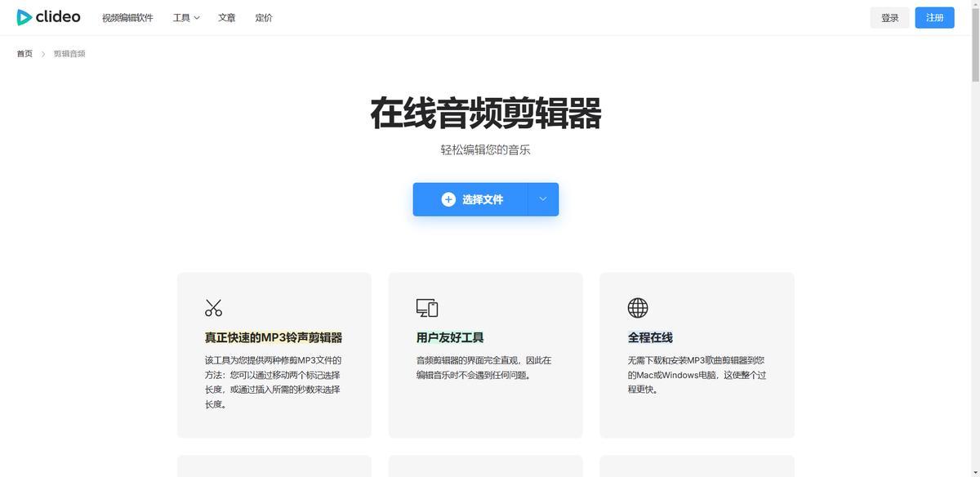Open the 视频编辑软件 menu item
980x477 pixels.
pos(127,18)
